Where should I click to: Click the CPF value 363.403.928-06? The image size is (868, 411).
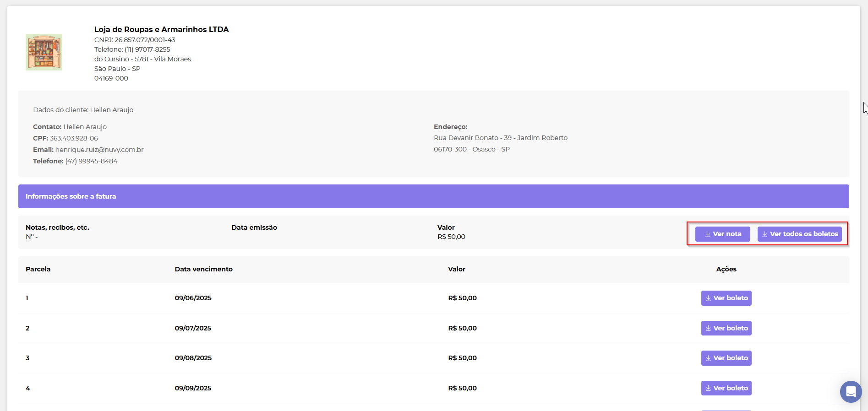74,138
